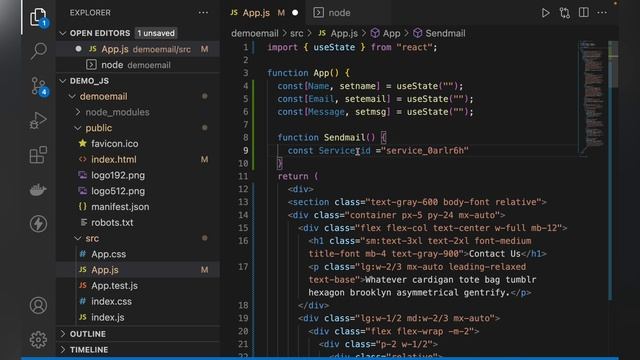Click src breadcrumb segment
Viewport: 640px width, 360px height.
(x=297, y=33)
